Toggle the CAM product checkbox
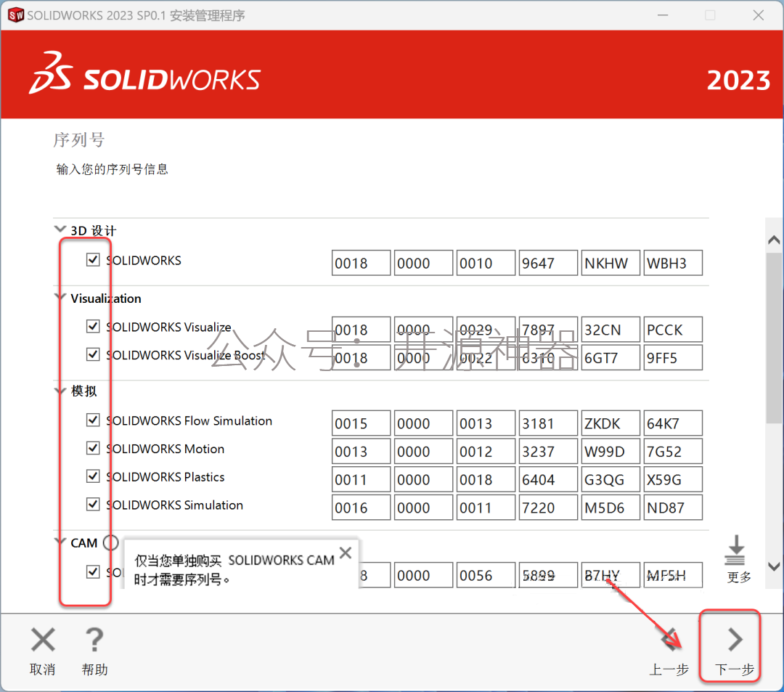The image size is (784, 692). tap(93, 571)
